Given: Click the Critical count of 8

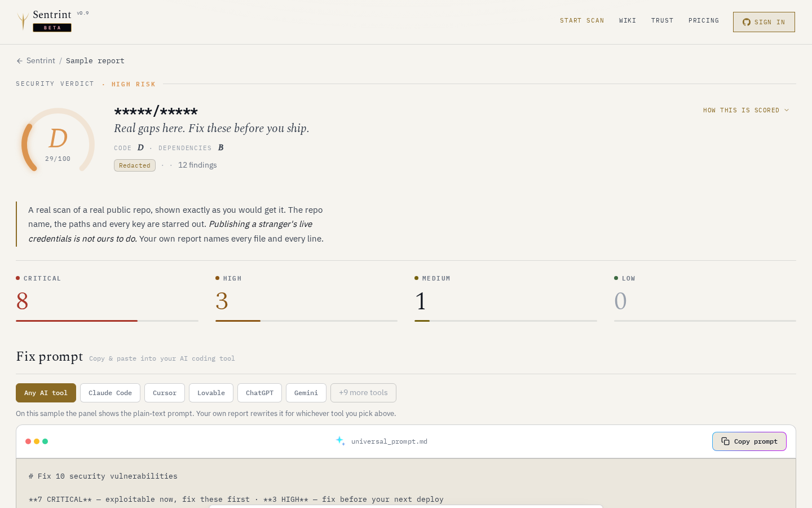Looking at the screenshot, I should tap(23, 301).
